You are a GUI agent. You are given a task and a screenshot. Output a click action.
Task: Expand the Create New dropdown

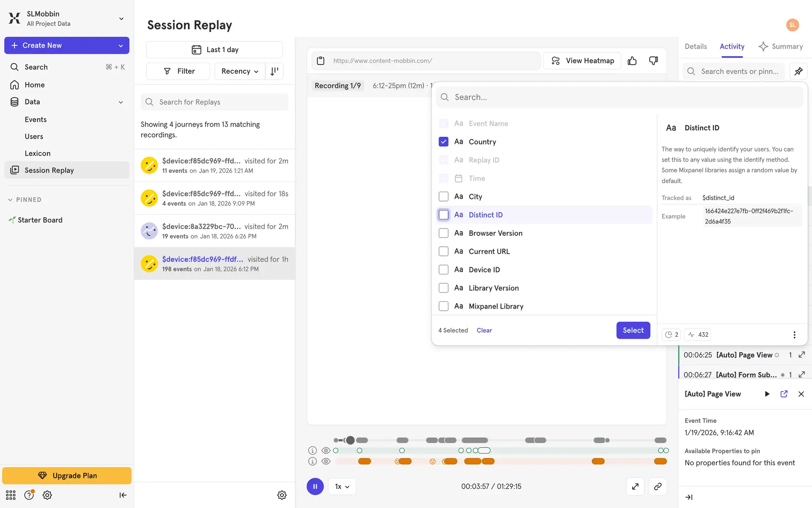(x=121, y=46)
